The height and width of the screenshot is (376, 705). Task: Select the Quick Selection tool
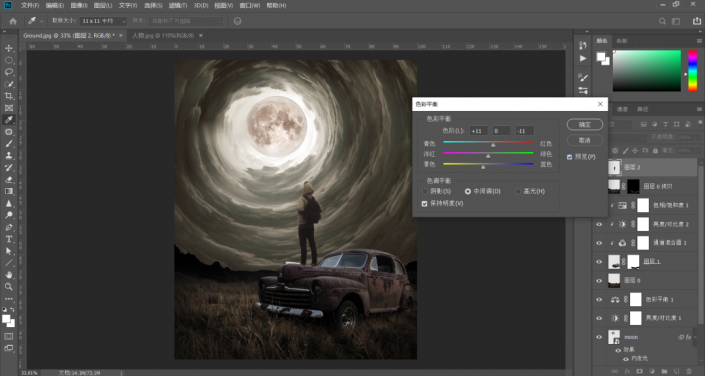click(x=9, y=84)
